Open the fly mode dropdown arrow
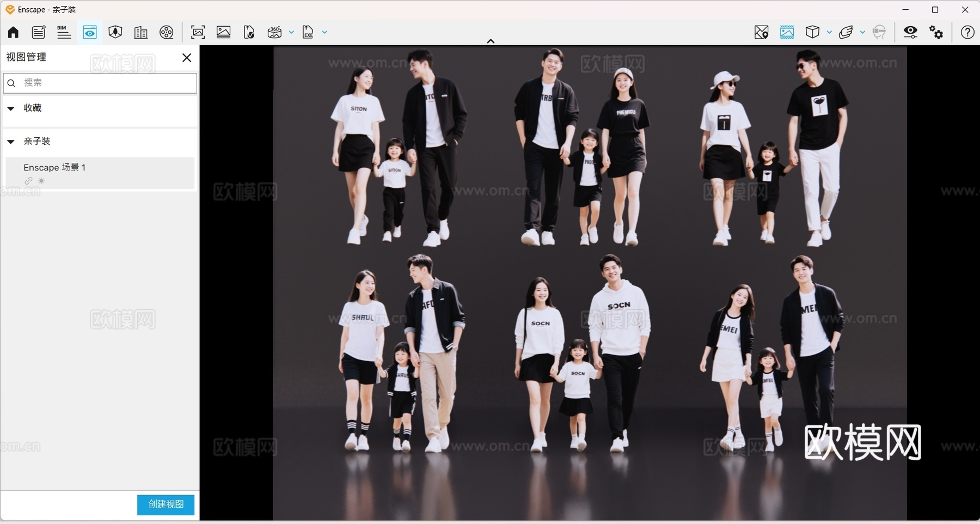Viewport: 980px width, 524px height. (x=862, y=32)
